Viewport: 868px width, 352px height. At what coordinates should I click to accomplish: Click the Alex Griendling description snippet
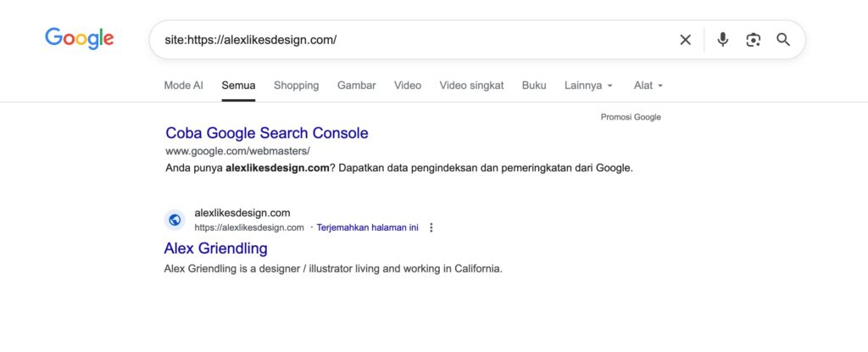(333, 269)
